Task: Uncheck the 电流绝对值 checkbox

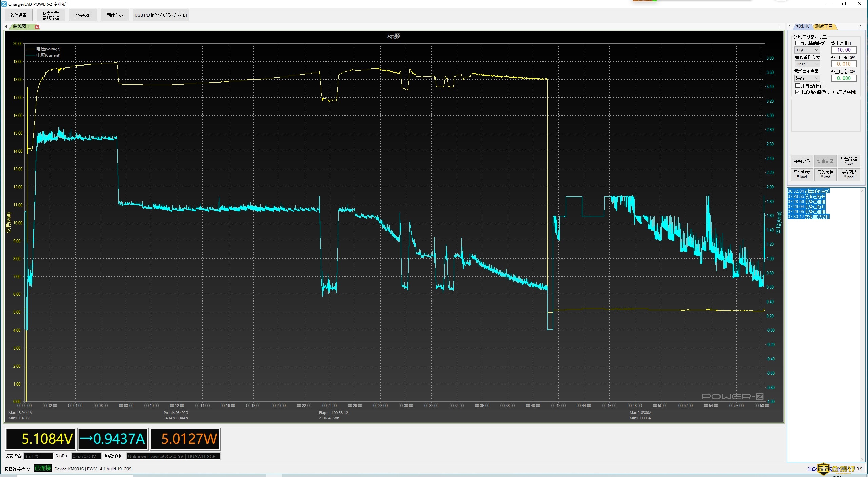Action: pyautogui.click(x=797, y=92)
